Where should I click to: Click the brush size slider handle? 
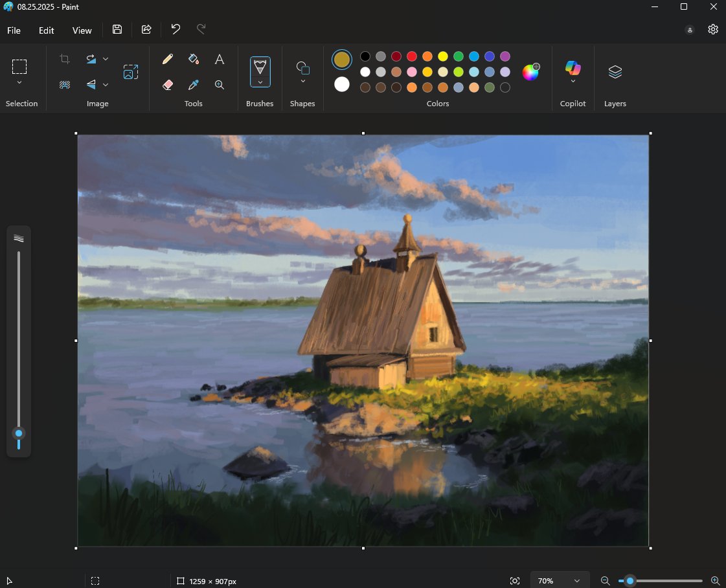19,433
